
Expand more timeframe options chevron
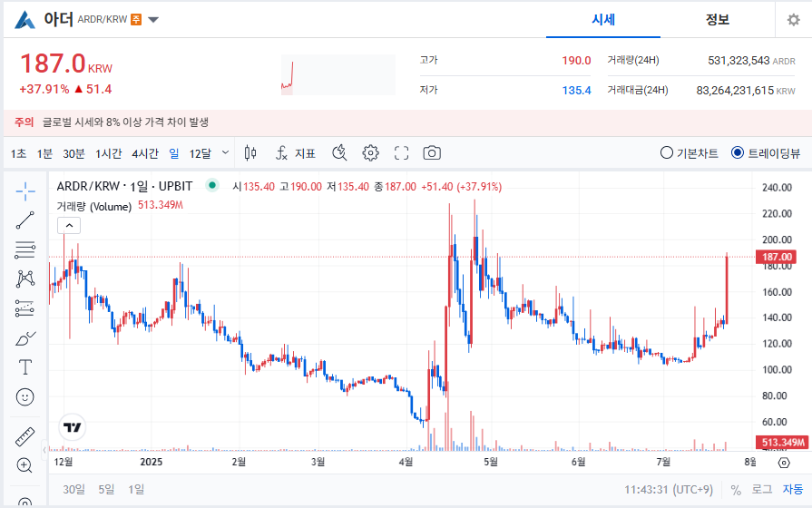(225, 152)
